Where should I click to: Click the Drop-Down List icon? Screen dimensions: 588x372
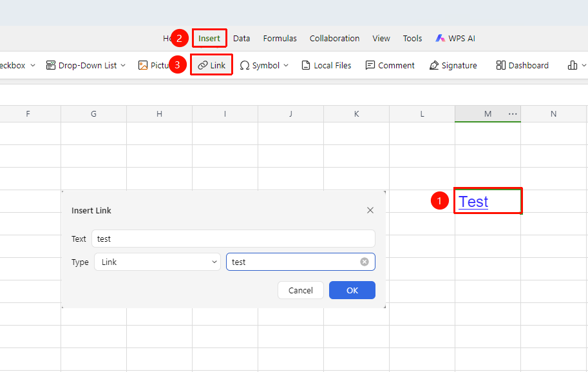[51, 65]
